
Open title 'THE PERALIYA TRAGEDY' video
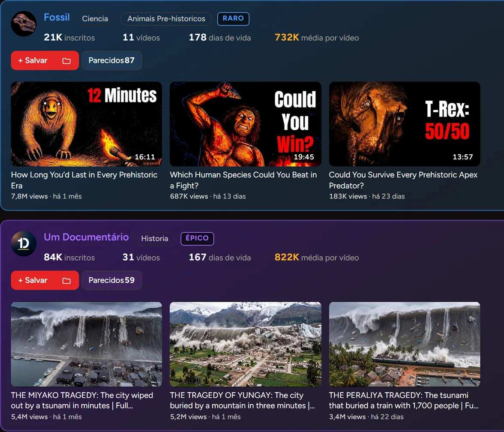pyautogui.click(x=404, y=400)
